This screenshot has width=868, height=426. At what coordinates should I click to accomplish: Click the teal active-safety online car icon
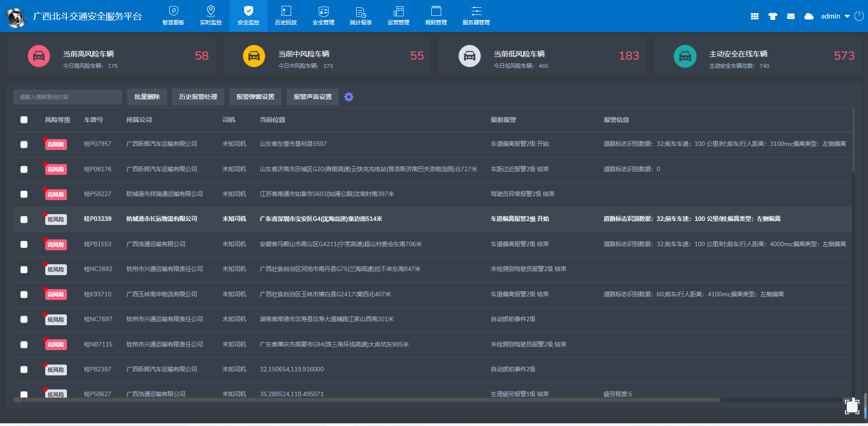tap(685, 56)
